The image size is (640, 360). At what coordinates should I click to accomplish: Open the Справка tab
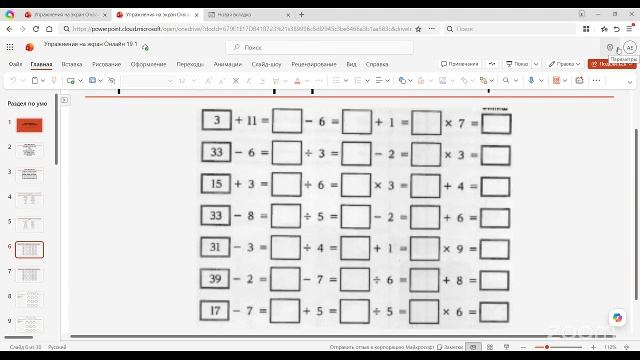click(x=377, y=64)
